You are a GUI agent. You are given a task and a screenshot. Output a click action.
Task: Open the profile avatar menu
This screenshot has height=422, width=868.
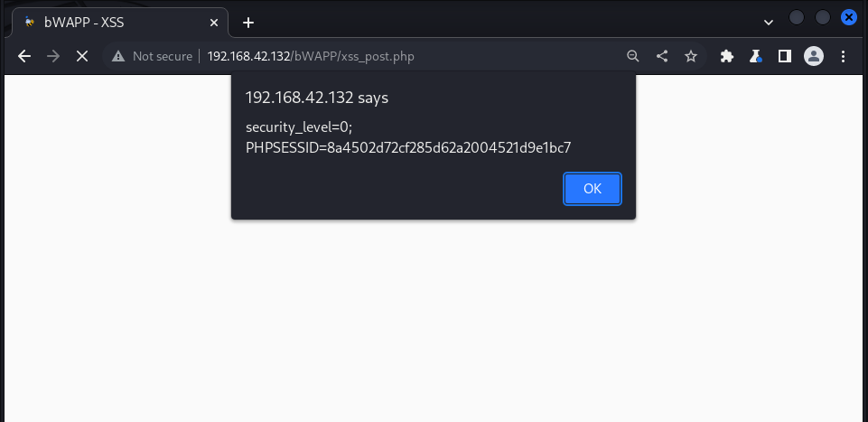[814, 56]
